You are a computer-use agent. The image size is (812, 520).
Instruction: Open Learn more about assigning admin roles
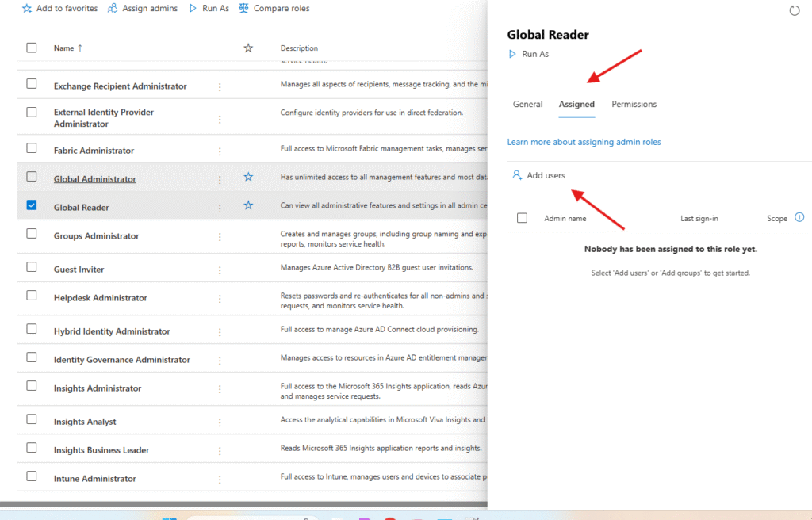(x=584, y=142)
